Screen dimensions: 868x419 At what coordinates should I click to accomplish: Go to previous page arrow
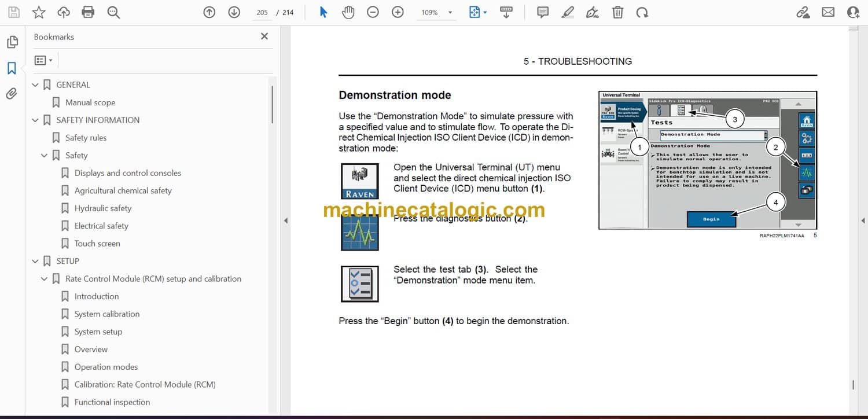tap(209, 12)
